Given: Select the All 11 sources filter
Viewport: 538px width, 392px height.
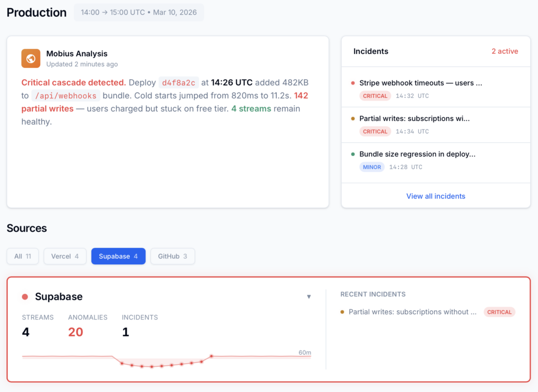Looking at the screenshot, I should (x=23, y=256).
